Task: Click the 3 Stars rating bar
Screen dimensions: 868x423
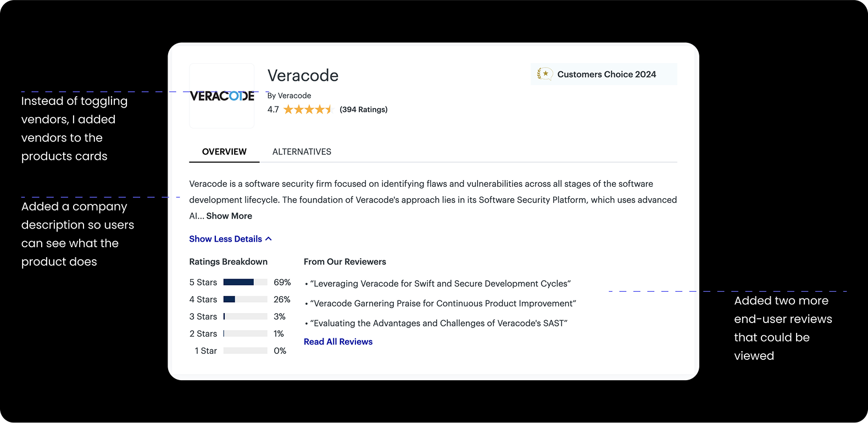Action: point(245,316)
